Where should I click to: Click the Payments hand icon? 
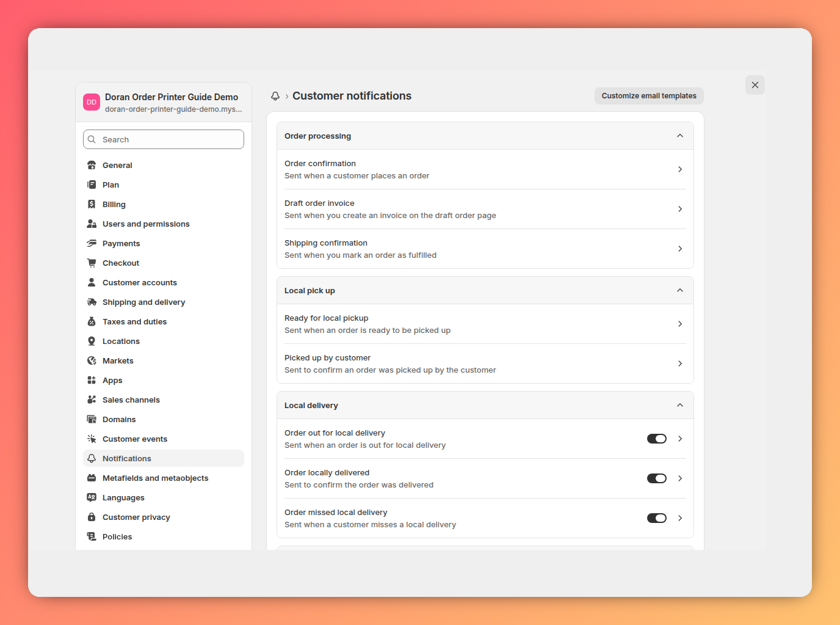click(x=92, y=243)
